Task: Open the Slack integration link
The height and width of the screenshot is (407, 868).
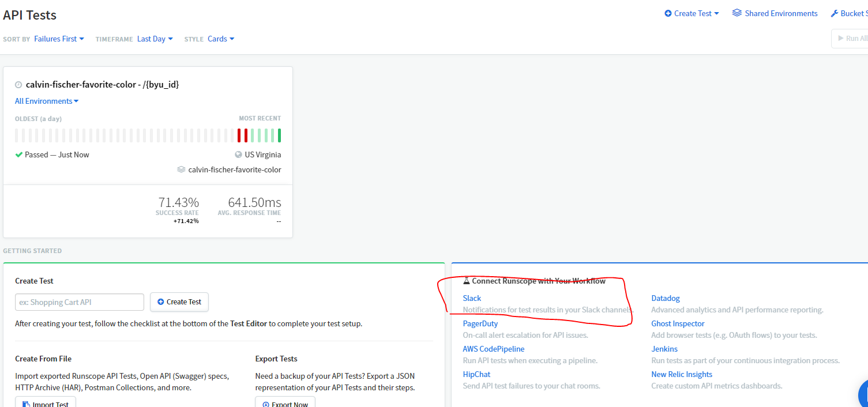Action: (472, 298)
